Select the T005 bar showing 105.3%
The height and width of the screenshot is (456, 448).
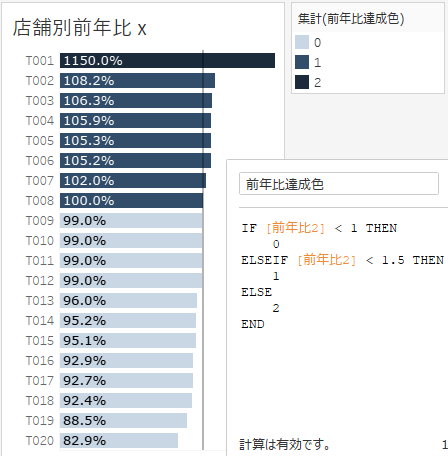pyautogui.click(x=135, y=141)
